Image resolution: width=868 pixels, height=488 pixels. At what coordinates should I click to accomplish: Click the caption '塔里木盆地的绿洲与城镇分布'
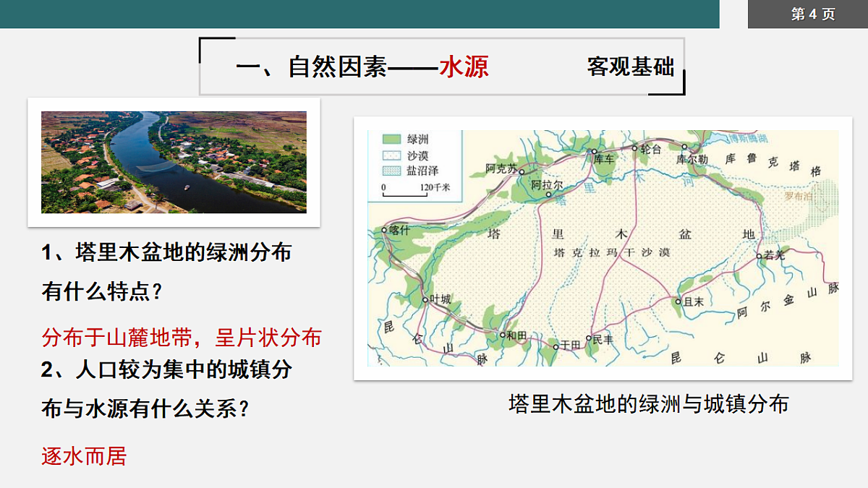click(x=649, y=403)
